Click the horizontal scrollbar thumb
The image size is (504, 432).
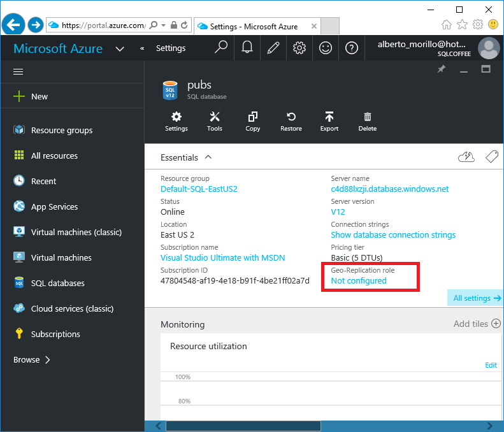point(243,426)
